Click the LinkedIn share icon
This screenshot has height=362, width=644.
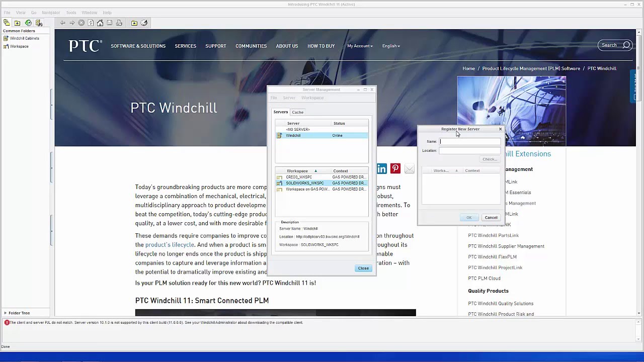point(382,169)
